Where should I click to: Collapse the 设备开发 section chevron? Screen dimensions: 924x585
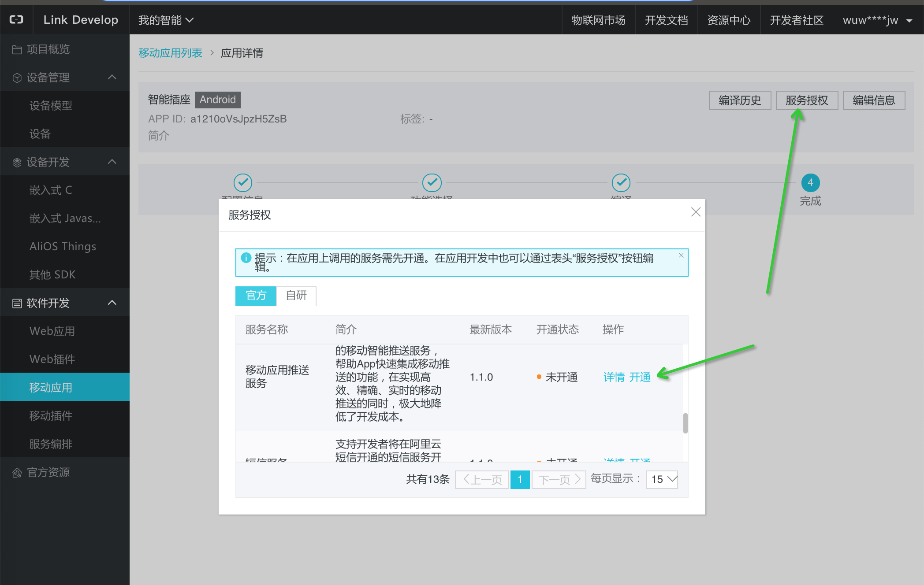(x=112, y=162)
